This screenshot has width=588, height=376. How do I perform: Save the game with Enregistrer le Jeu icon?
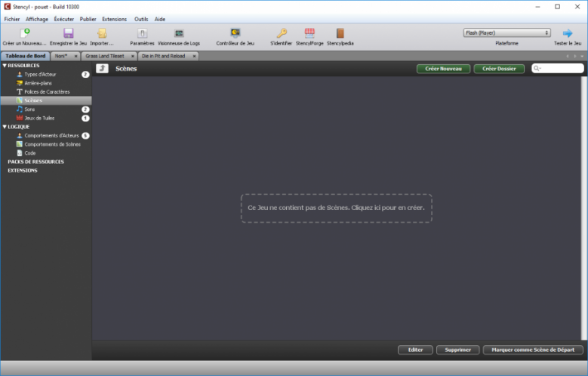pyautogui.click(x=68, y=33)
